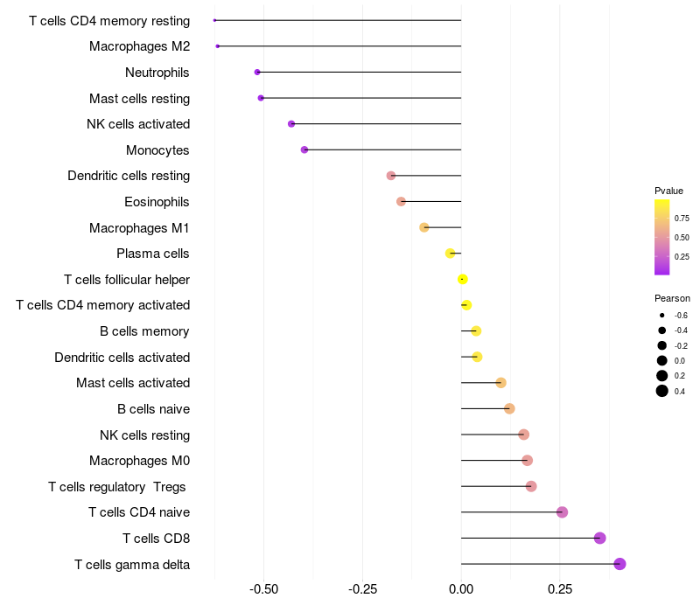The image size is (700, 612).
Task: Click the NK cells activated data point
Action: (291, 124)
